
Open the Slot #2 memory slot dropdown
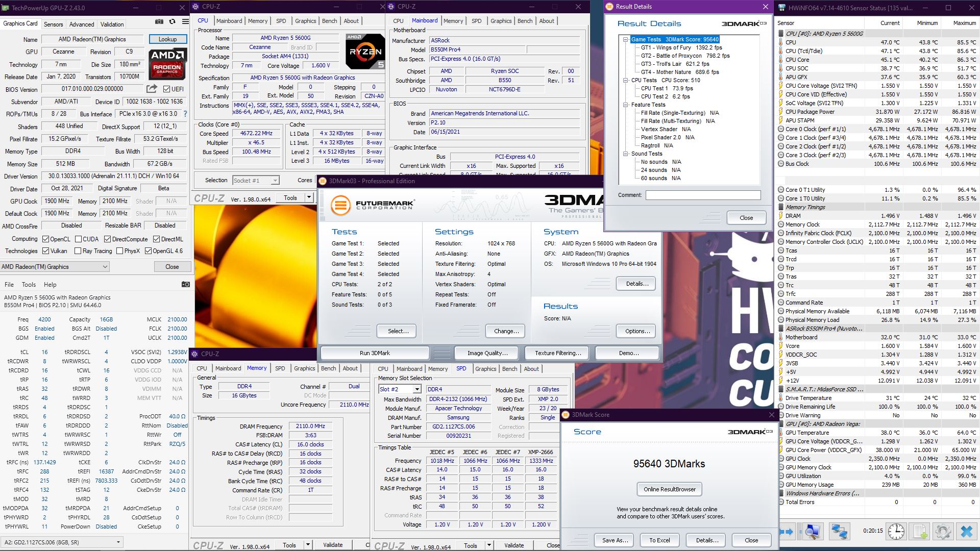tap(400, 389)
